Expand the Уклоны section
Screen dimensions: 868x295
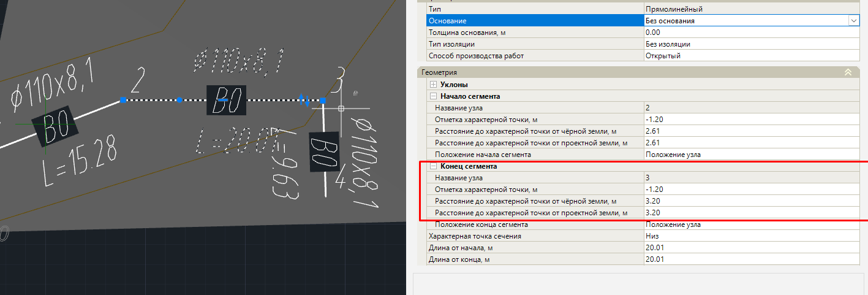[x=434, y=85]
